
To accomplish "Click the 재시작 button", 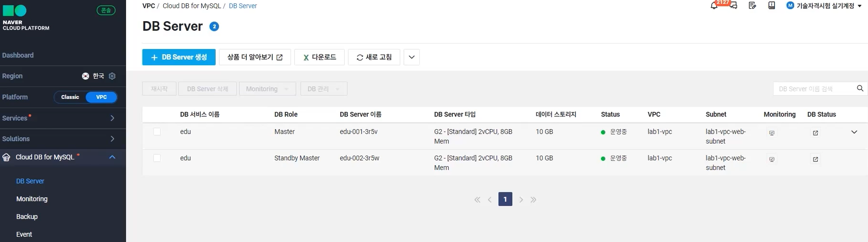I will (x=159, y=89).
